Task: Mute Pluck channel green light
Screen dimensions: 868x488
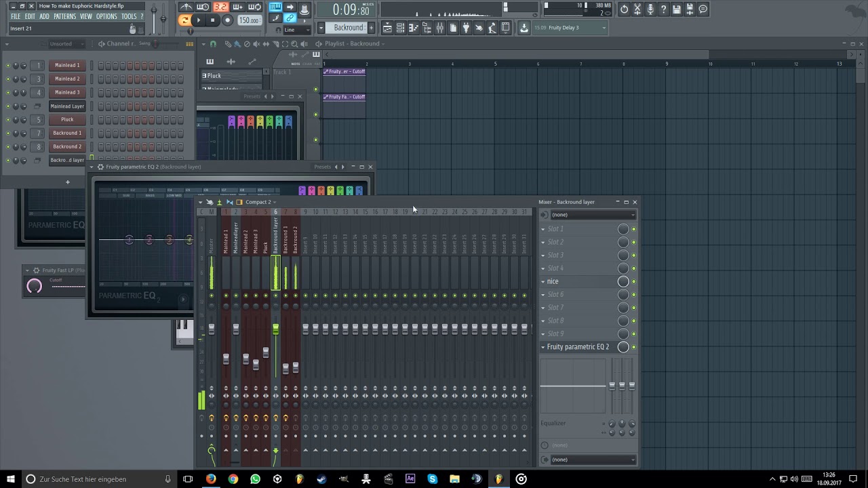Action: [7, 120]
